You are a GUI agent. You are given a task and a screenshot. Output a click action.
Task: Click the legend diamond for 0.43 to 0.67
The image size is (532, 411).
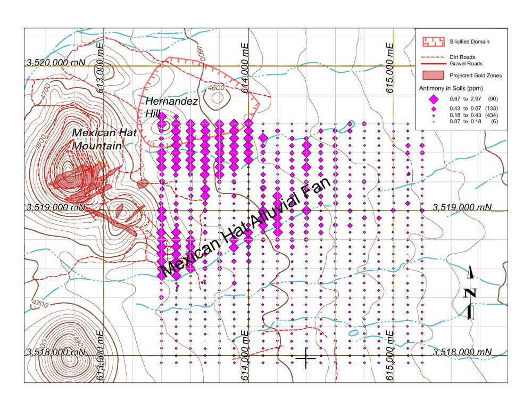coord(433,108)
